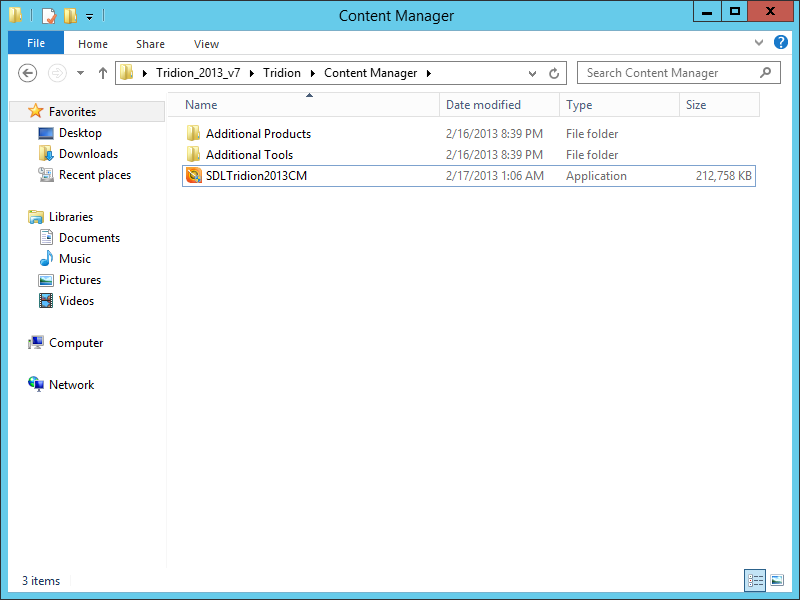The width and height of the screenshot is (800, 600).
Task: Click the SDLTridion2013CM application icon
Action: point(194,176)
